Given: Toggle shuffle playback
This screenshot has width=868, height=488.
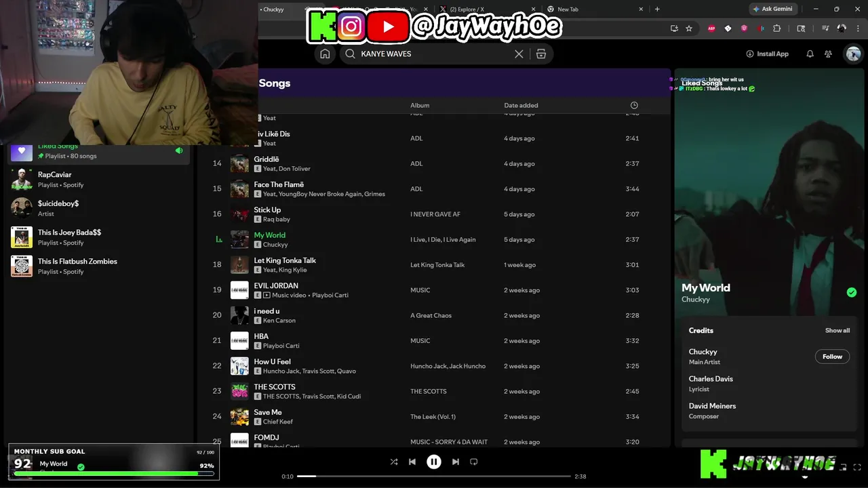Looking at the screenshot, I should [394, 462].
